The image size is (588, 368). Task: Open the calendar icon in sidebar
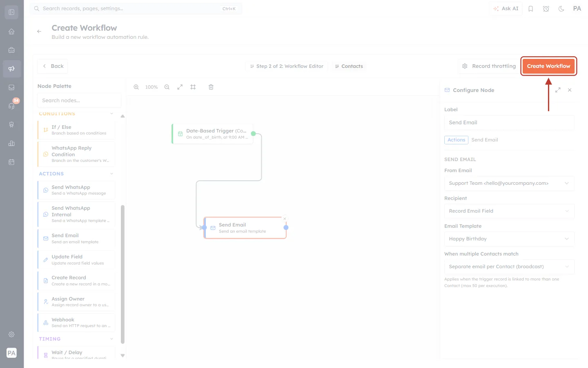[x=11, y=162]
